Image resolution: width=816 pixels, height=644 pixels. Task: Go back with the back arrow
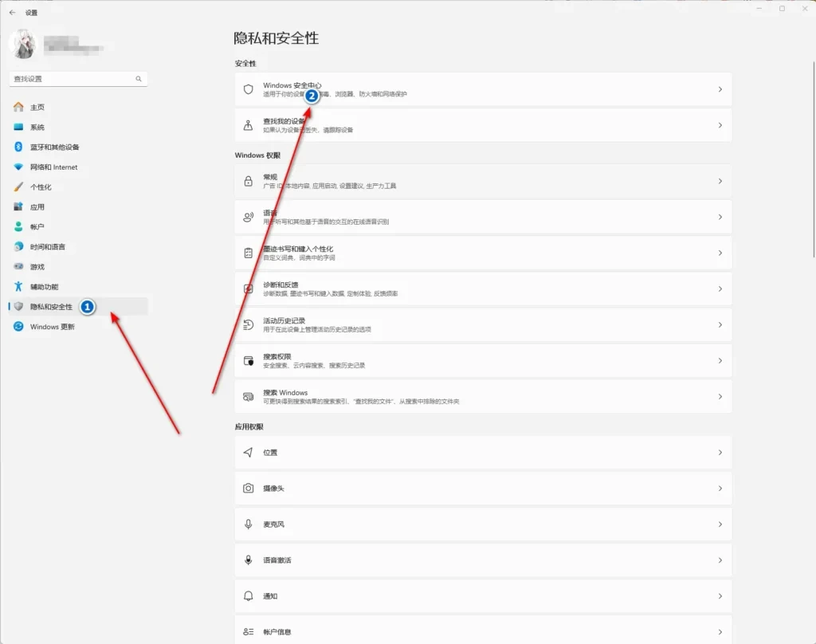[x=13, y=13]
